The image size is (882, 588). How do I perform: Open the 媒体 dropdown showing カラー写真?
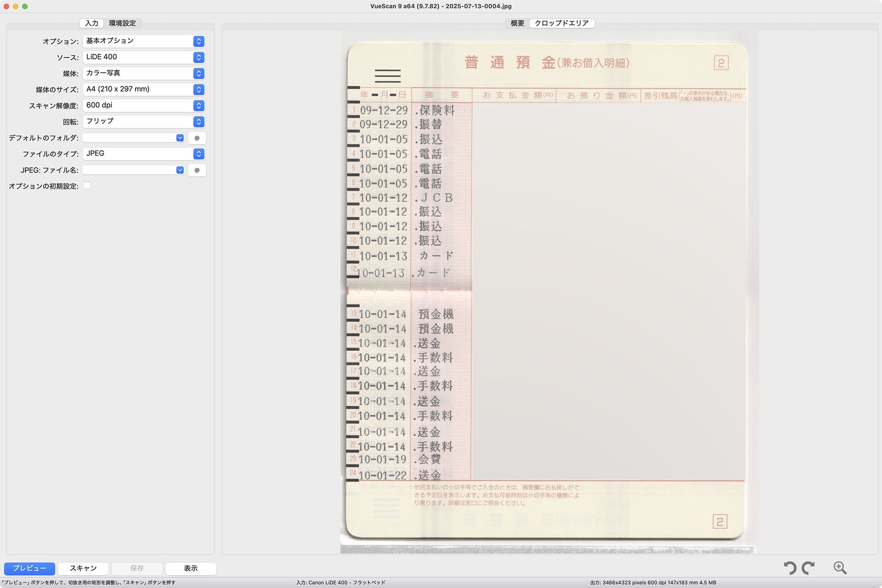(x=143, y=73)
